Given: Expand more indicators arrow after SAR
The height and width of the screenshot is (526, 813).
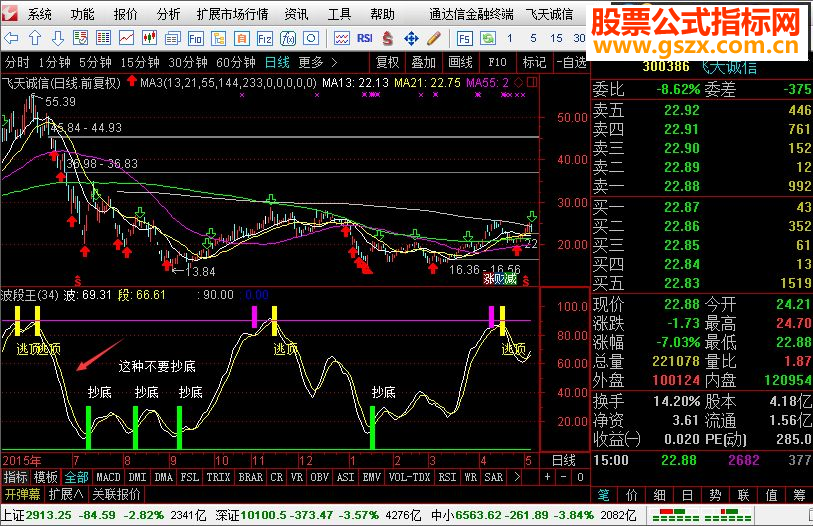Looking at the screenshot, I should (516, 477).
